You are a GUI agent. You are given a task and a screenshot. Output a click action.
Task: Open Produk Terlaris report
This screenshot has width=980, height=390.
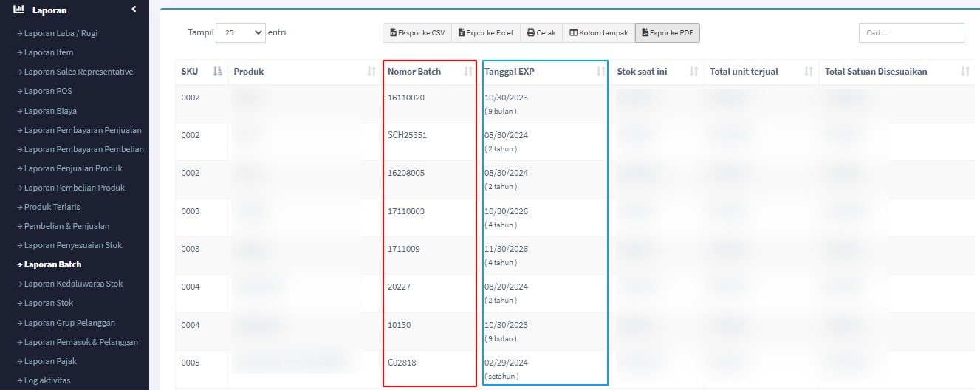(x=49, y=207)
